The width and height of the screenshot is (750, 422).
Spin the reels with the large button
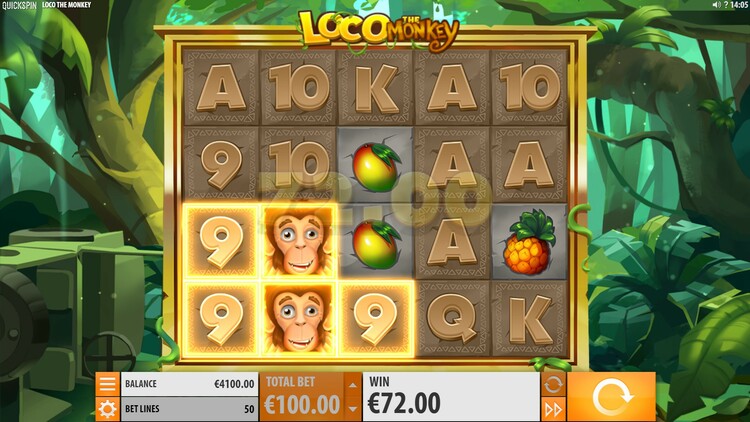click(x=611, y=397)
